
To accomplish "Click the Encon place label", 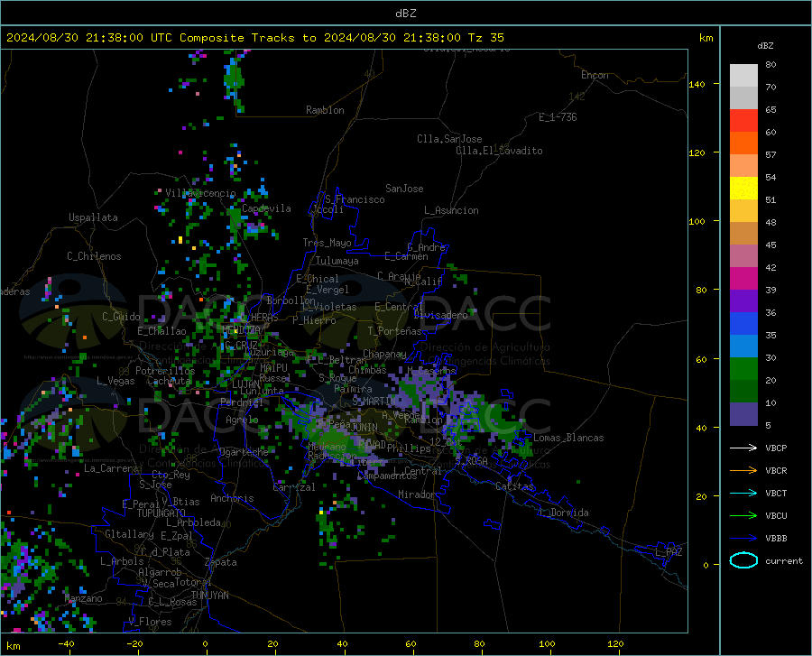I will coord(595,75).
